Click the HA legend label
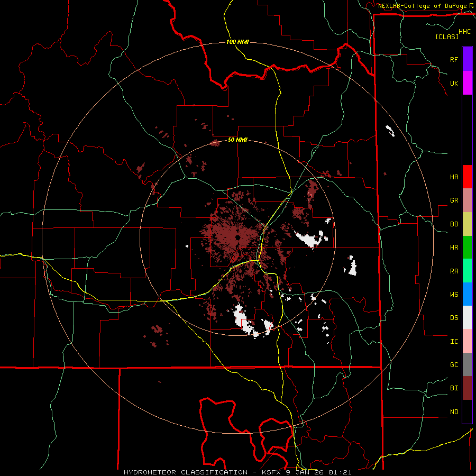The height and width of the screenshot is (476, 476). (x=454, y=177)
